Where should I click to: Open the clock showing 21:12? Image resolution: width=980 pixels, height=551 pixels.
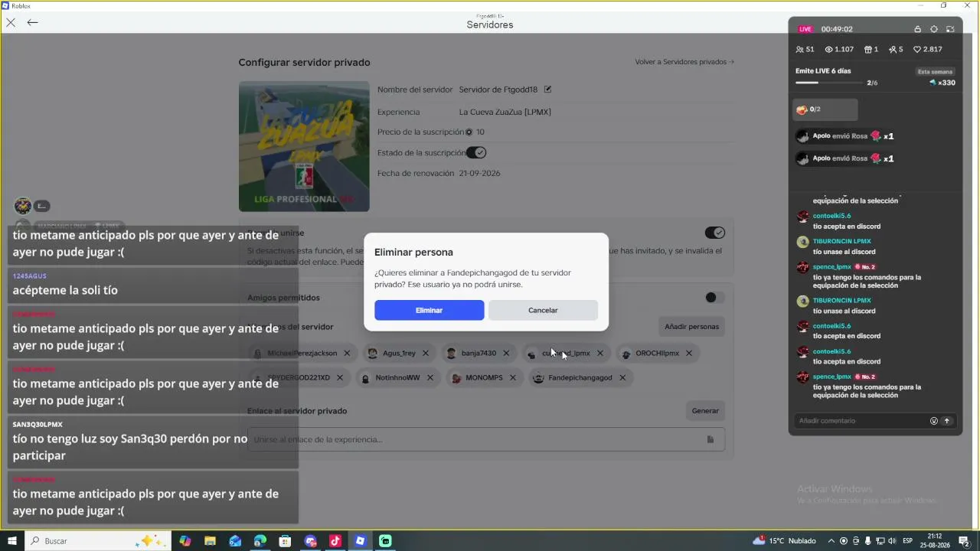[x=935, y=541]
